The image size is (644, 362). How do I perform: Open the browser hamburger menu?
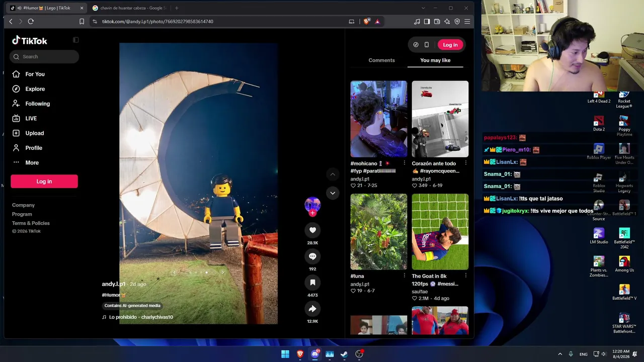[467, 22]
